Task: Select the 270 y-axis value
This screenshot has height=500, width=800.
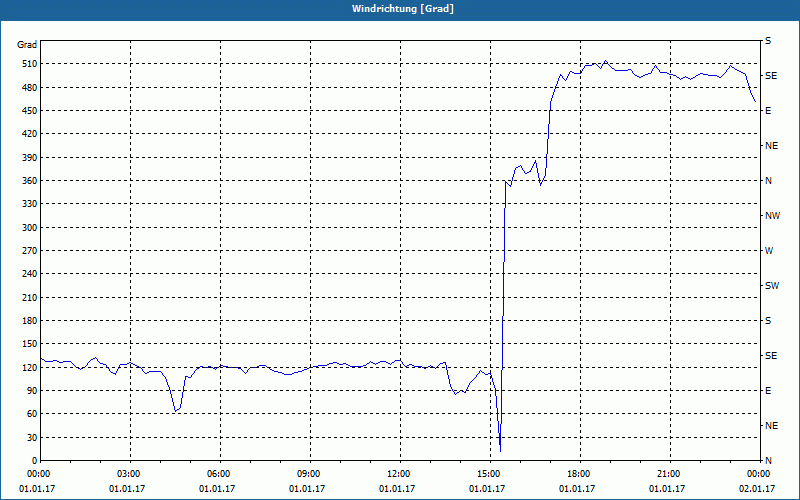Action: click(30, 251)
